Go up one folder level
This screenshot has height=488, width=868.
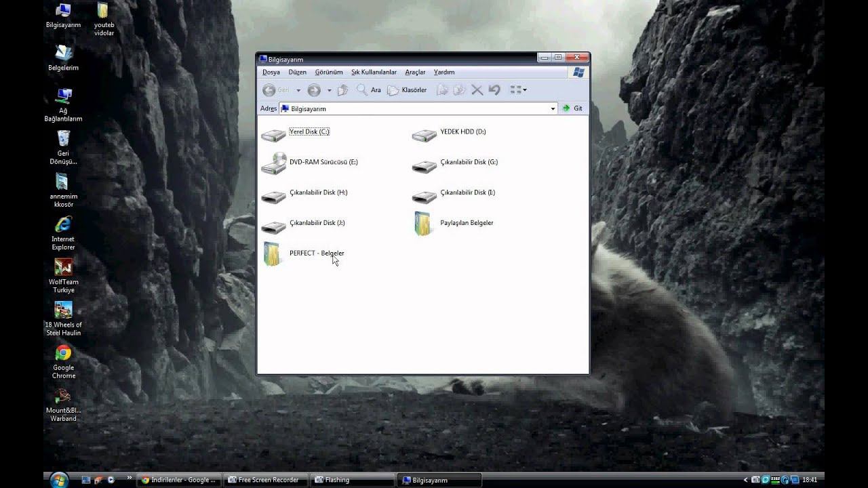pyautogui.click(x=342, y=89)
